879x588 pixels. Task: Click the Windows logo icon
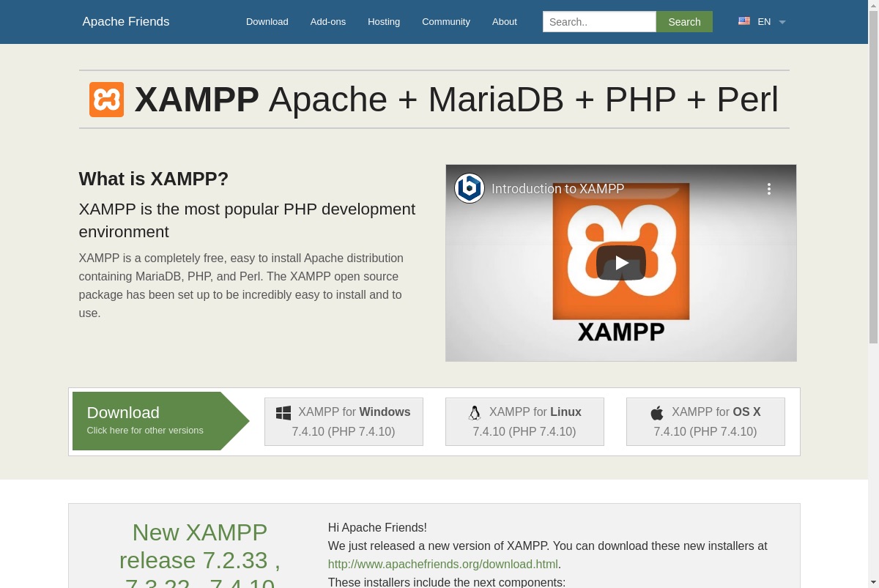tap(283, 413)
